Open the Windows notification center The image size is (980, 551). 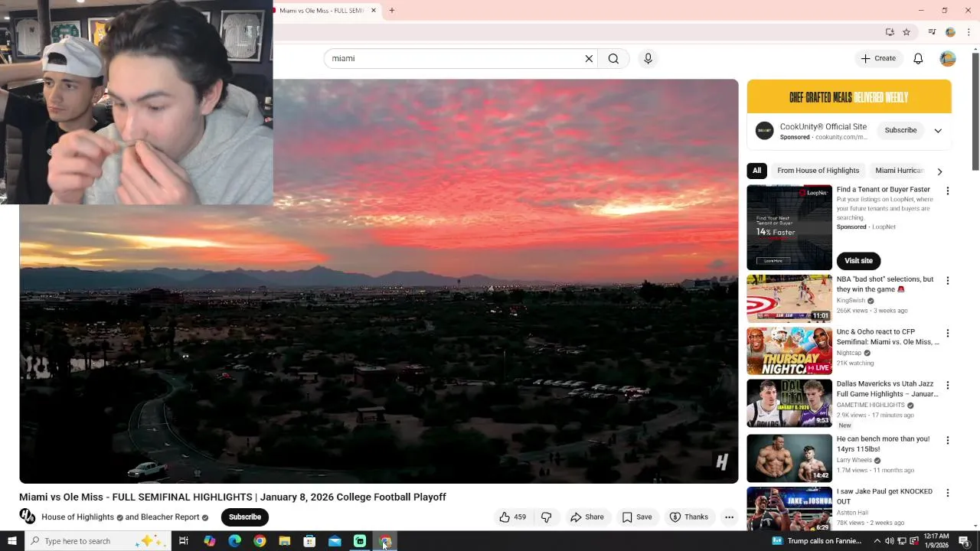[964, 541]
